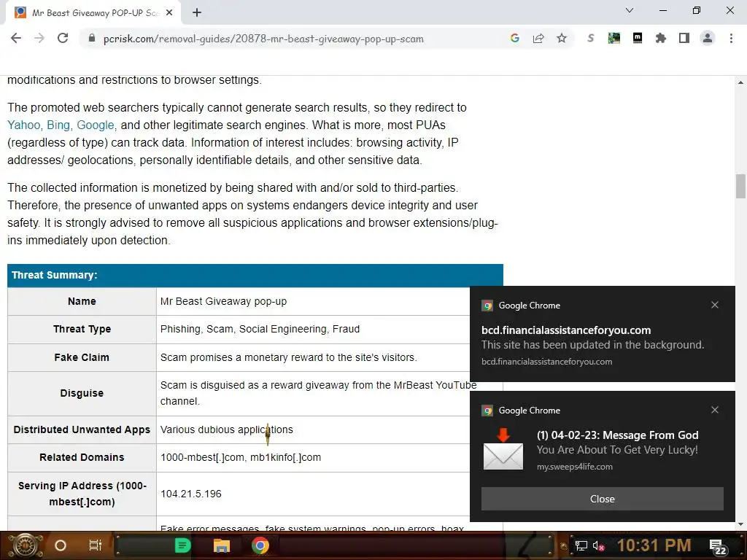Go back to the previous page
The image size is (747, 560).
point(16,39)
